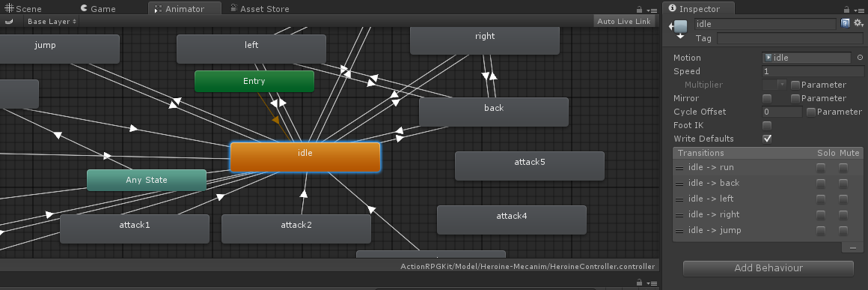Open the gear settings menu in Inspector
Screen dimensions: 868x290
pyautogui.click(x=858, y=23)
